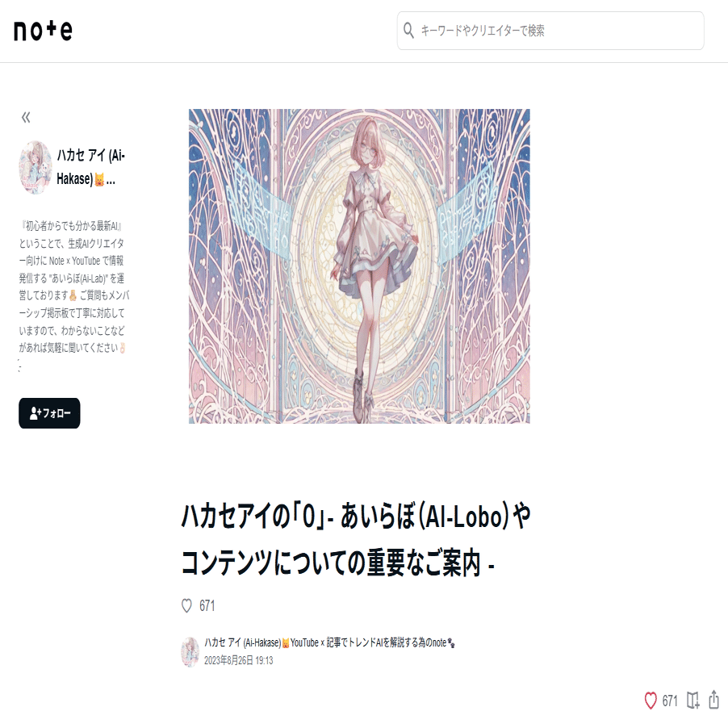Open the 671 likes count below the title
728x728 pixels.
tap(207, 606)
